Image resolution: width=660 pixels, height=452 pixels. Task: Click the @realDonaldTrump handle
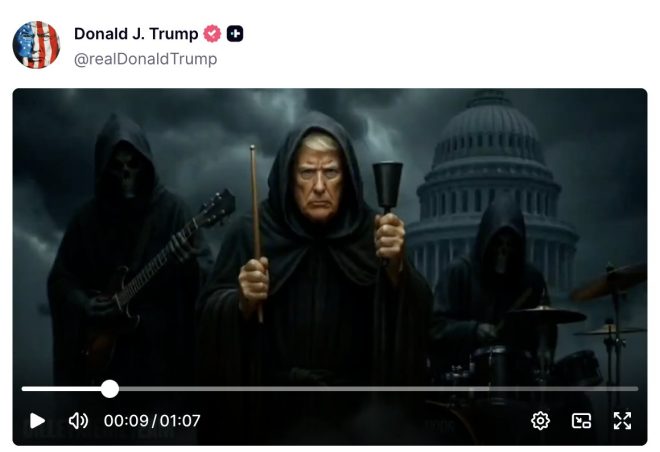[146, 59]
